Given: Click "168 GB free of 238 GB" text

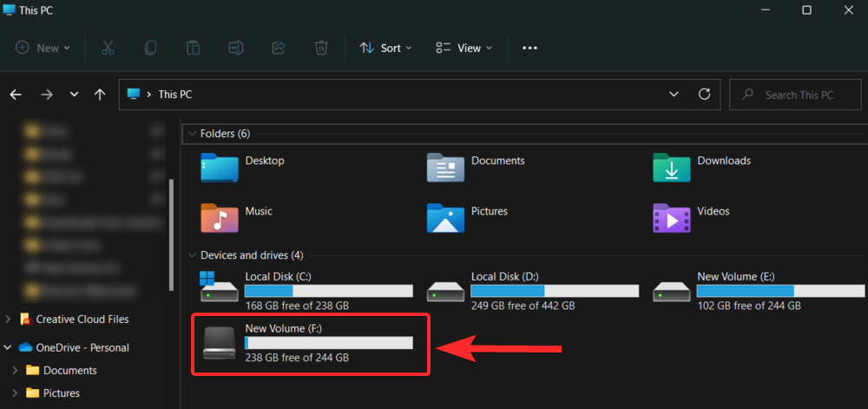Looking at the screenshot, I should pyautogui.click(x=297, y=306).
